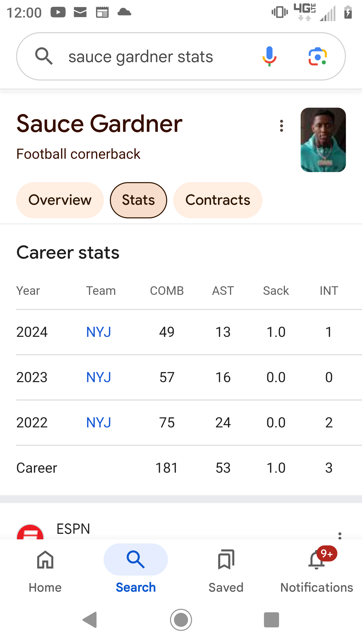The width and height of the screenshot is (362, 644).
Task: Tap the NYJ link for 2023
Action: point(99,377)
